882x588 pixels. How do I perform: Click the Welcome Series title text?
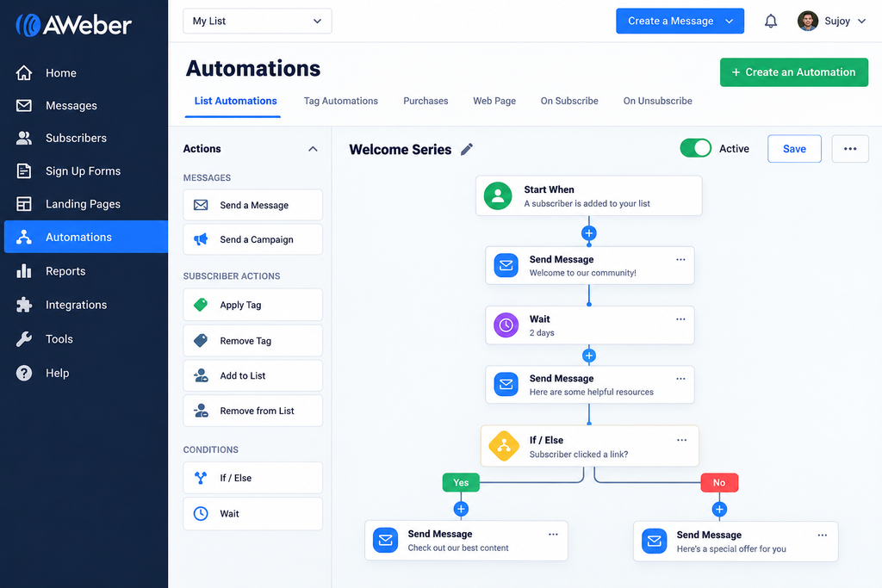[x=400, y=150]
